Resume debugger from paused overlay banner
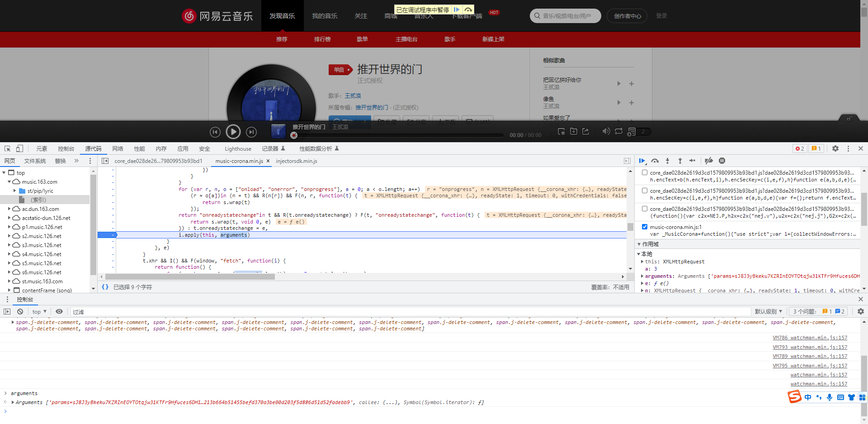 457,10
